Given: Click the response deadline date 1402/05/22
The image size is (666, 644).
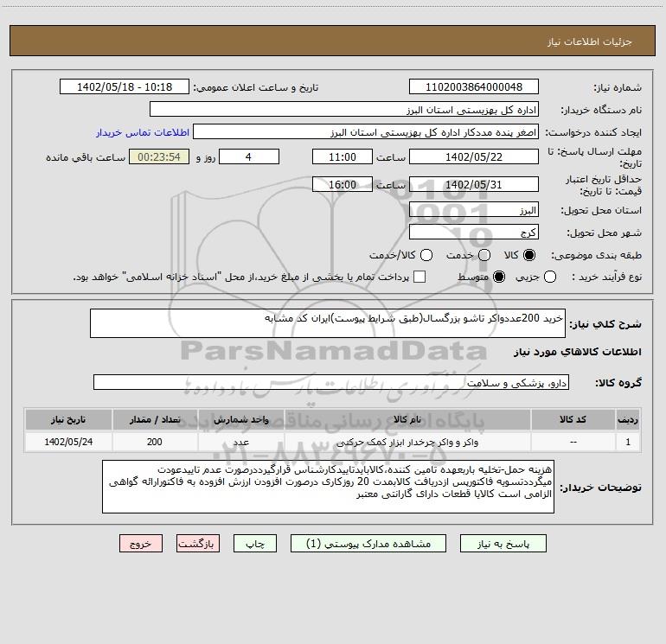Looking at the screenshot, I should 474,156.
